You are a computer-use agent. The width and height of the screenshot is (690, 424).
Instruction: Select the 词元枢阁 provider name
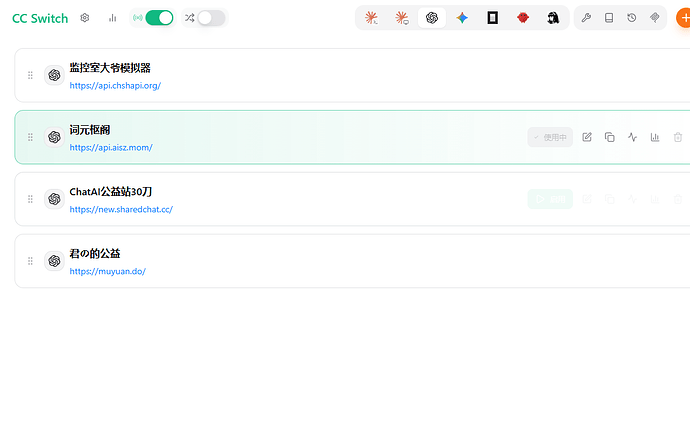pyautogui.click(x=90, y=130)
